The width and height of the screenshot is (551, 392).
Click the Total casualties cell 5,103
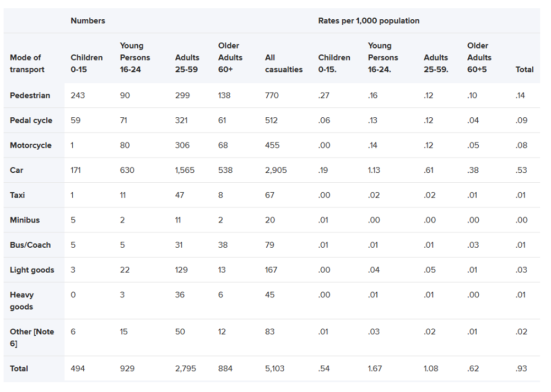point(274,369)
